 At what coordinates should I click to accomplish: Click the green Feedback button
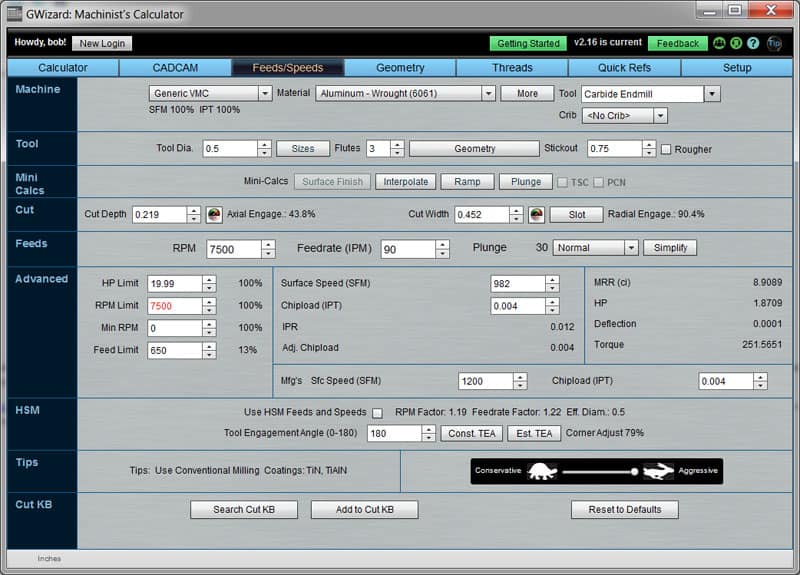pos(678,43)
